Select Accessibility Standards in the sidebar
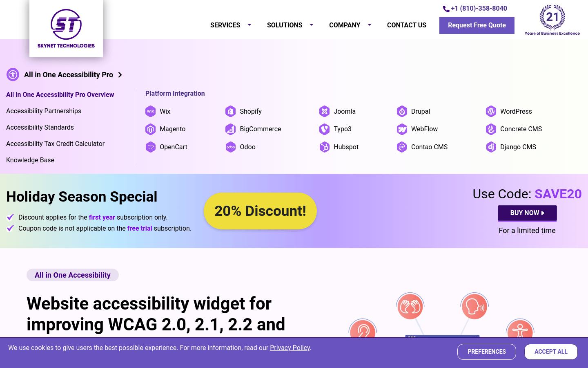Image resolution: width=588 pixels, height=368 pixels. (x=40, y=127)
